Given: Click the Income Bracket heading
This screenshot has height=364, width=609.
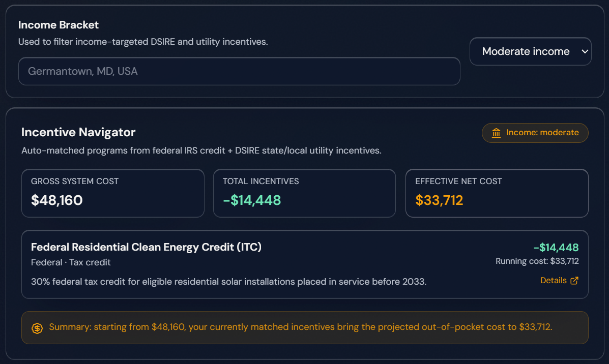Looking at the screenshot, I should click(x=59, y=25).
